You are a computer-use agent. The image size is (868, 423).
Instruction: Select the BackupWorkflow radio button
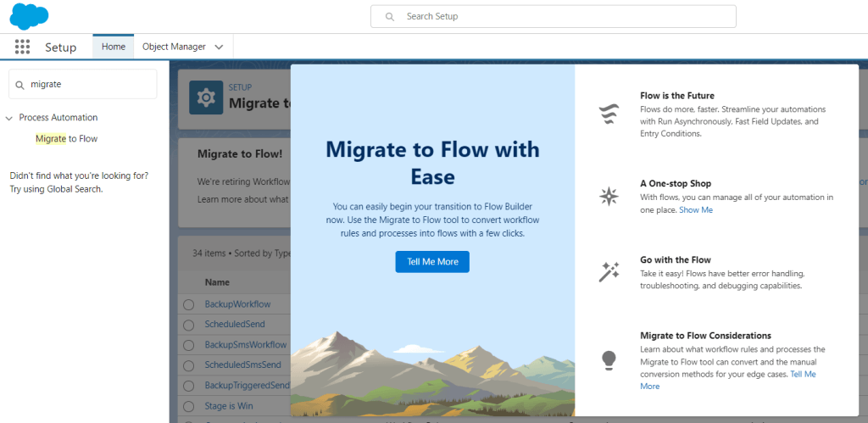pyautogui.click(x=189, y=304)
